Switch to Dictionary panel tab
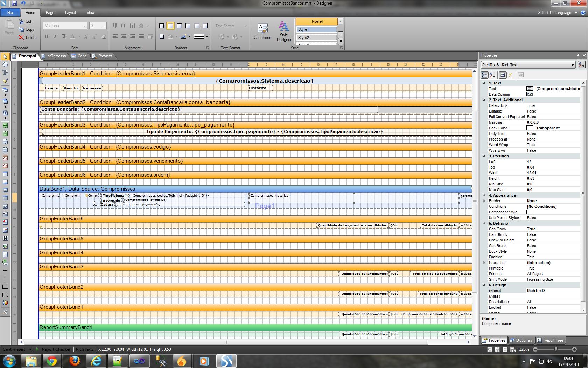588x368 pixels. tap(521, 340)
